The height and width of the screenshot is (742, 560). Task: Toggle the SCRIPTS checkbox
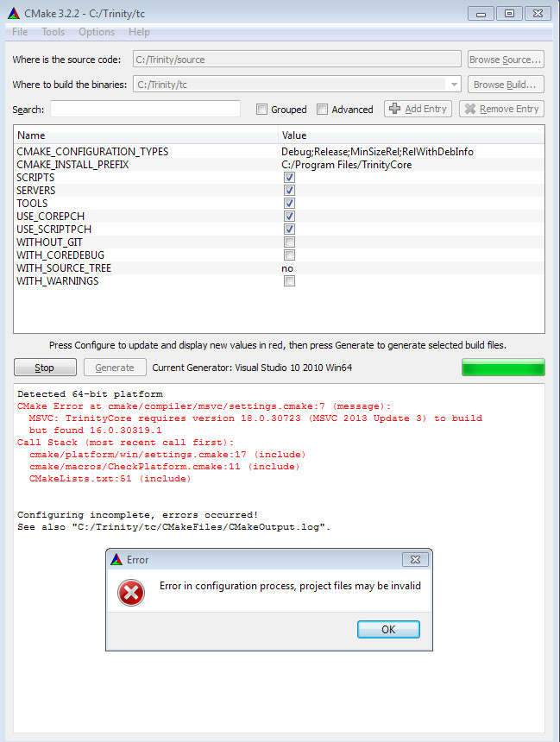click(x=290, y=178)
